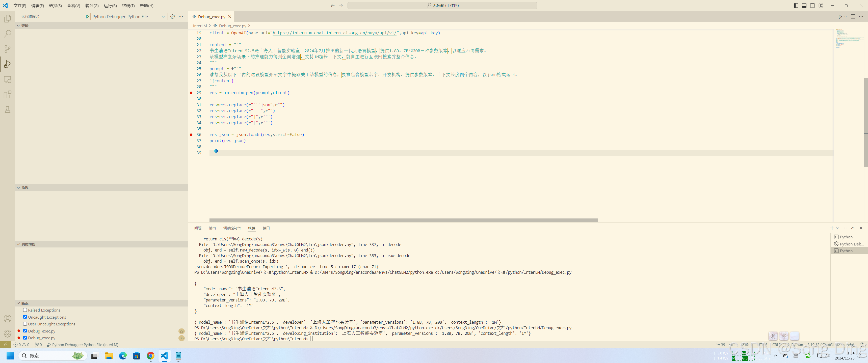Open the Testing flask icon
868x363 pixels.
[7, 110]
